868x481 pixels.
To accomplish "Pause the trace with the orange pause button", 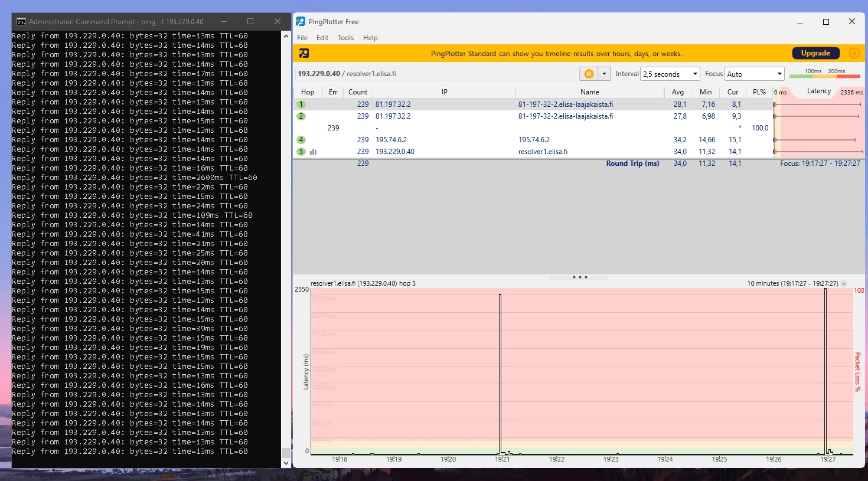I will tap(589, 74).
